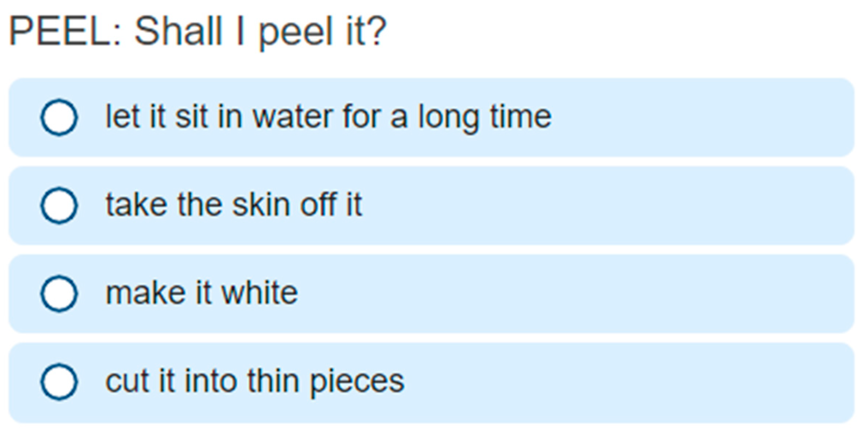Click the word "PEEL:" in the heading
The image size is (868, 437).
65,32
